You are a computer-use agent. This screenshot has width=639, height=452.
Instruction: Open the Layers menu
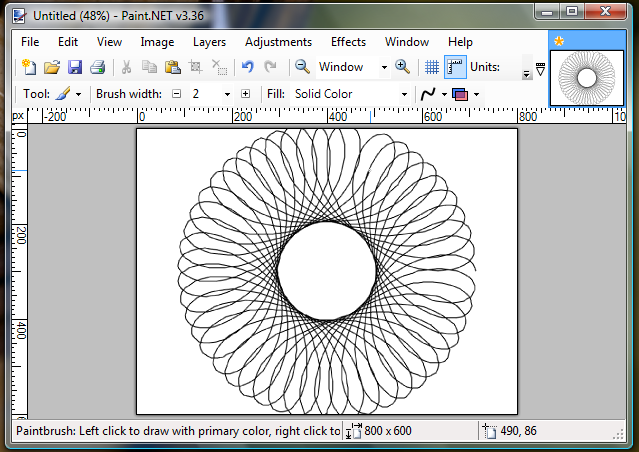pyautogui.click(x=209, y=42)
